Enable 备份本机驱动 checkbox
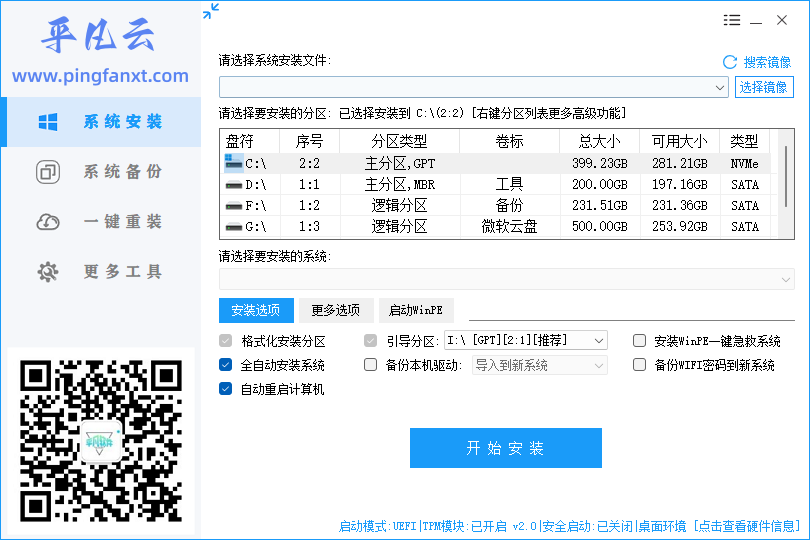Screen dimensions: 810x540 pyautogui.click(x=370, y=365)
